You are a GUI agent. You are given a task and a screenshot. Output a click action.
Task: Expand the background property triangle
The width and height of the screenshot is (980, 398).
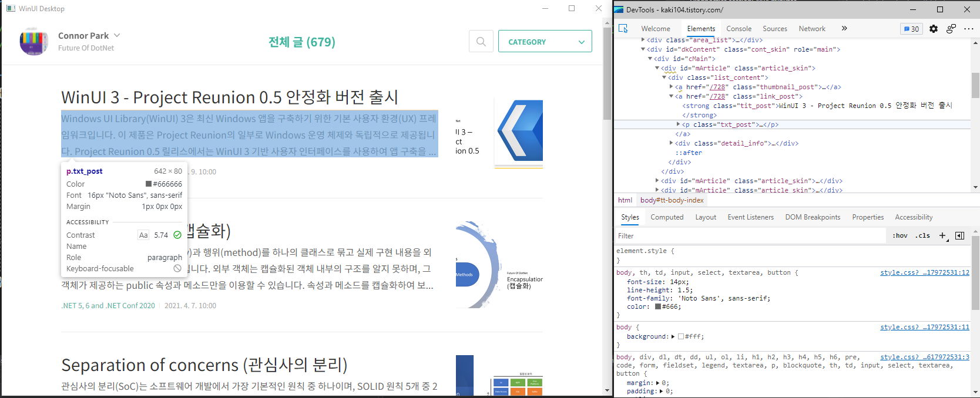[x=673, y=336]
